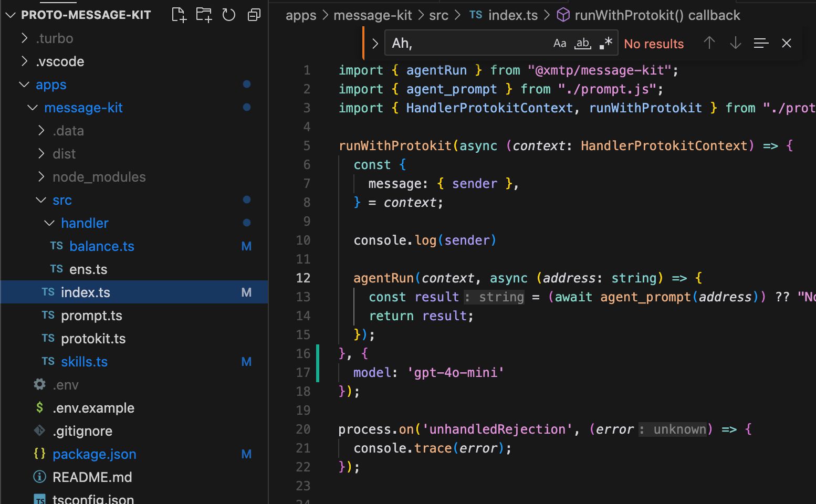Image resolution: width=816 pixels, height=504 pixels.
Task: Click '@xmtp/message-kit' import string
Action: click(599, 70)
